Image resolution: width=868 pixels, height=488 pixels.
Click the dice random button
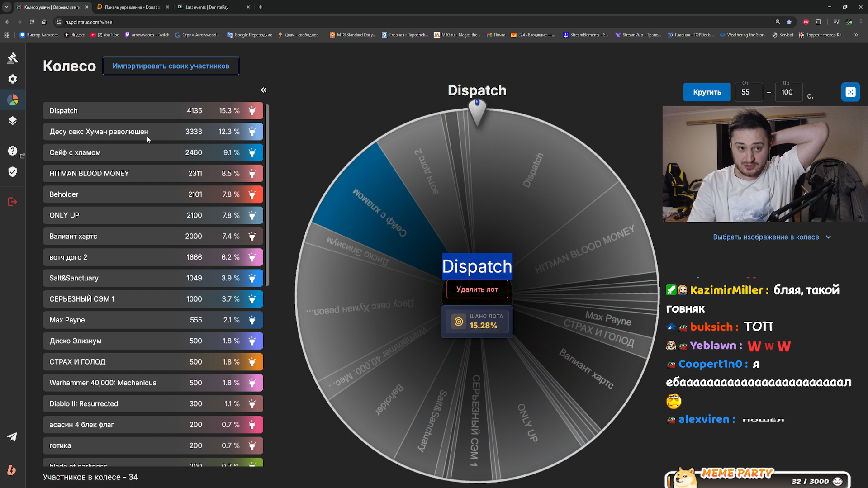click(850, 92)
